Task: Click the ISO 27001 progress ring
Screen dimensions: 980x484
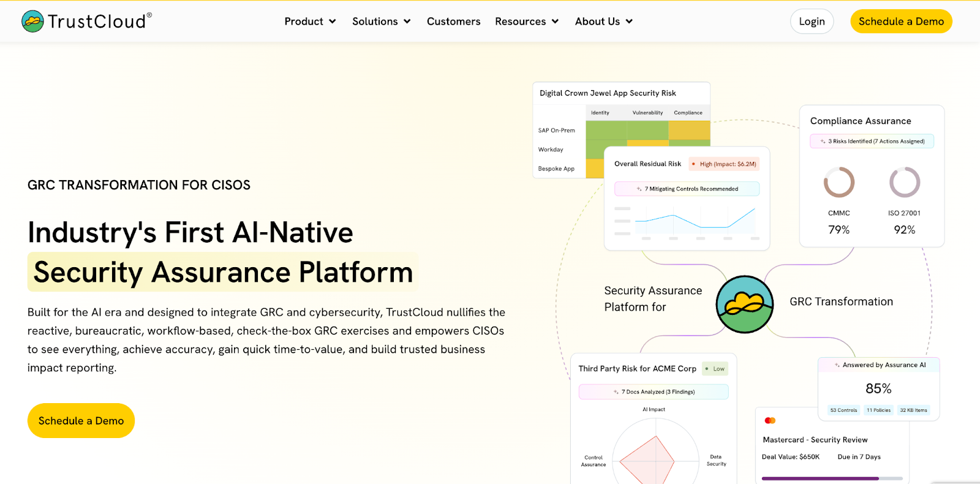Action: point(905,182)
